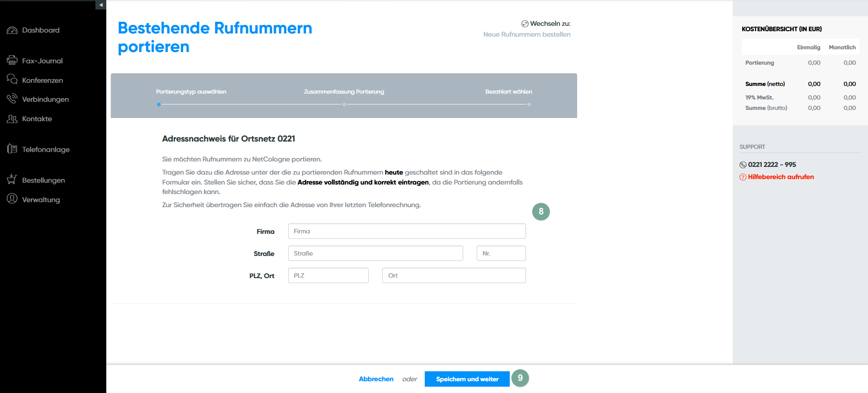Click into the Straße text field

(x=375, y=253)
